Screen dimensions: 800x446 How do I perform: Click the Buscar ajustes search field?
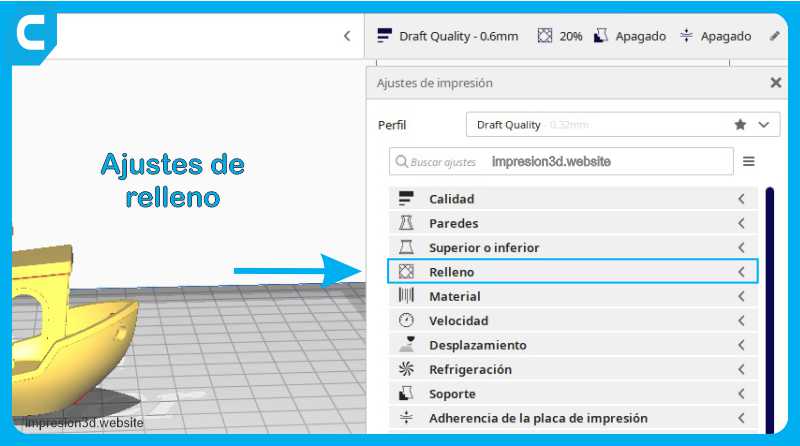(561, 161)
